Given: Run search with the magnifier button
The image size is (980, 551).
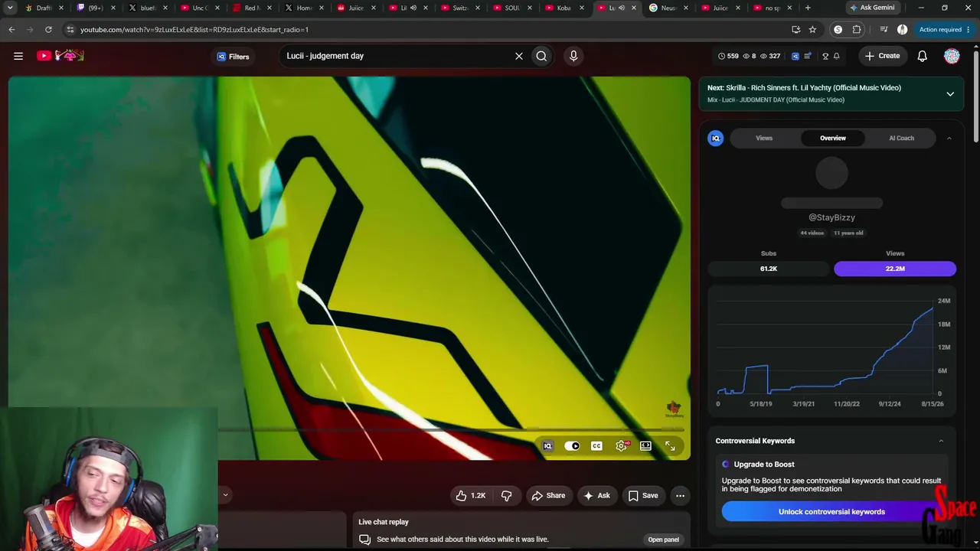Looking at the screenshot, I should 541,56.
